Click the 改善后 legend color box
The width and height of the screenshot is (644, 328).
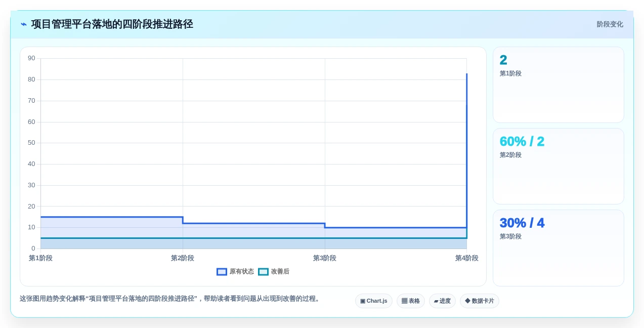[x=263, y=271]
